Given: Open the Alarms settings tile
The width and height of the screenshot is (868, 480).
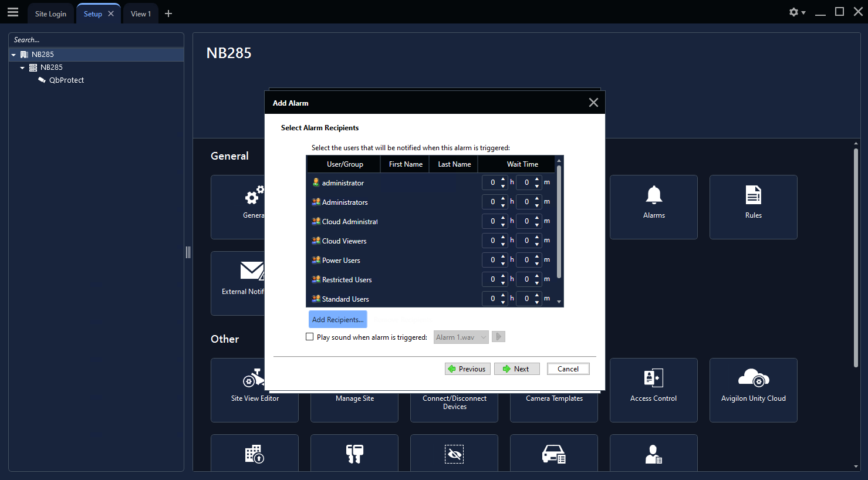Looking at the screenshot, I should click(x=653, y=206).
